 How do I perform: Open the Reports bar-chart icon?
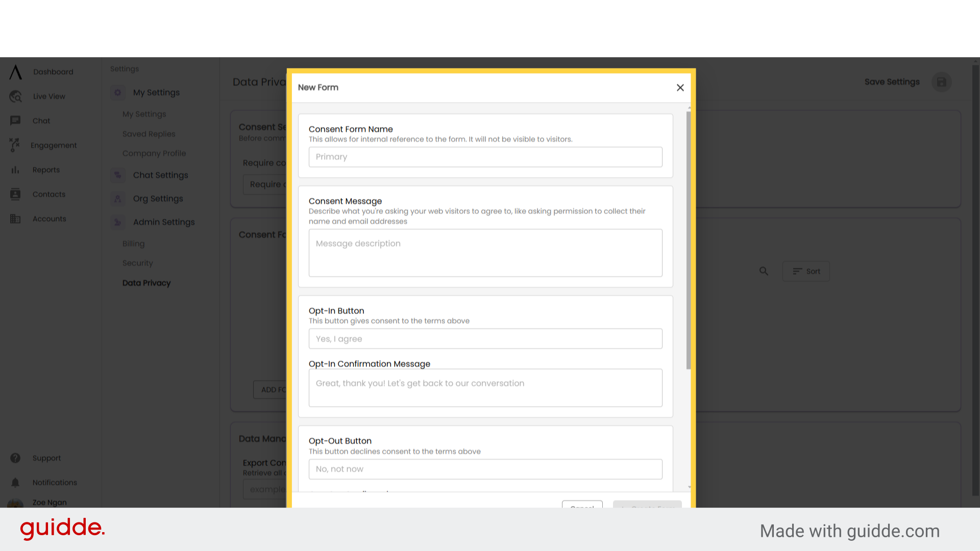(x=15, y=170)
